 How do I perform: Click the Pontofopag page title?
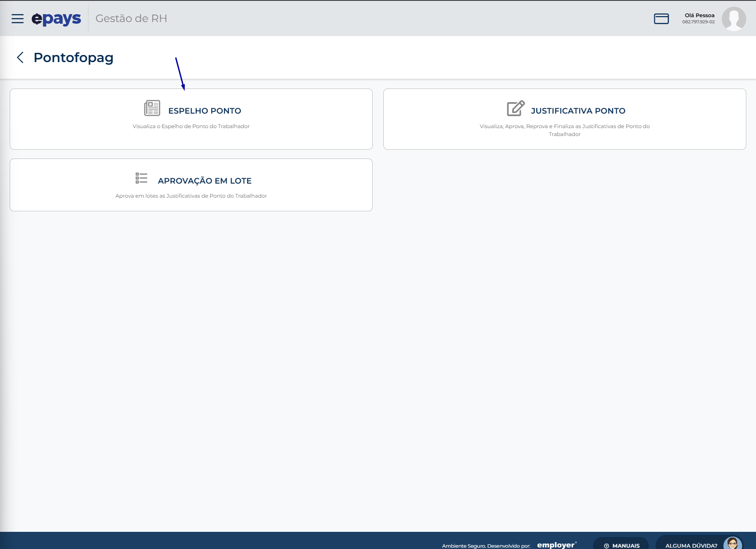click(x=73, y=58)
